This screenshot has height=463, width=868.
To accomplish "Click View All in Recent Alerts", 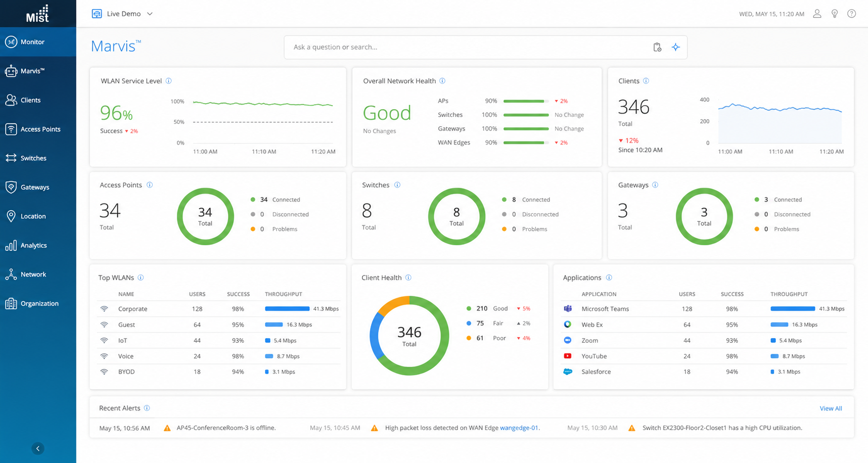I will pos(831,408).
